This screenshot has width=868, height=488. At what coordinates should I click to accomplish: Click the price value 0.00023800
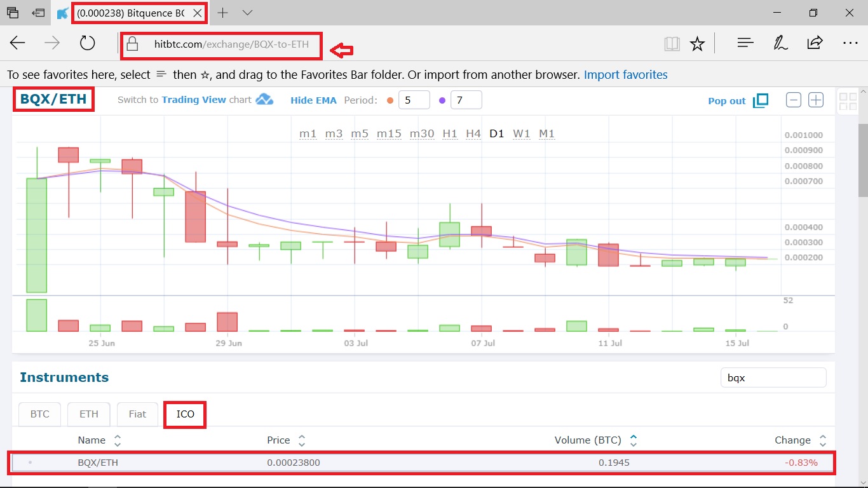click(x=294, y=463)
